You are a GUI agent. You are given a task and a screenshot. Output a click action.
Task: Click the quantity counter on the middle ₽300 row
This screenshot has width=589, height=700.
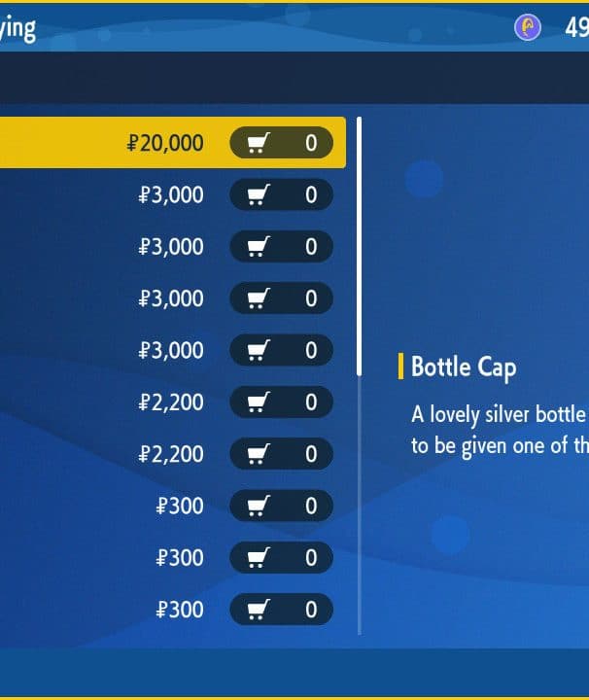(311, 558)
